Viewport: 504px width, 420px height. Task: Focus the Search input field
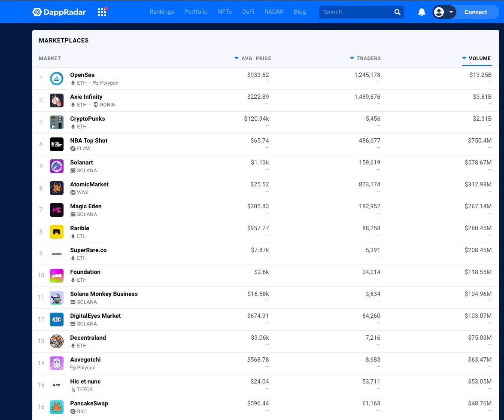click(x=357, y=12)
